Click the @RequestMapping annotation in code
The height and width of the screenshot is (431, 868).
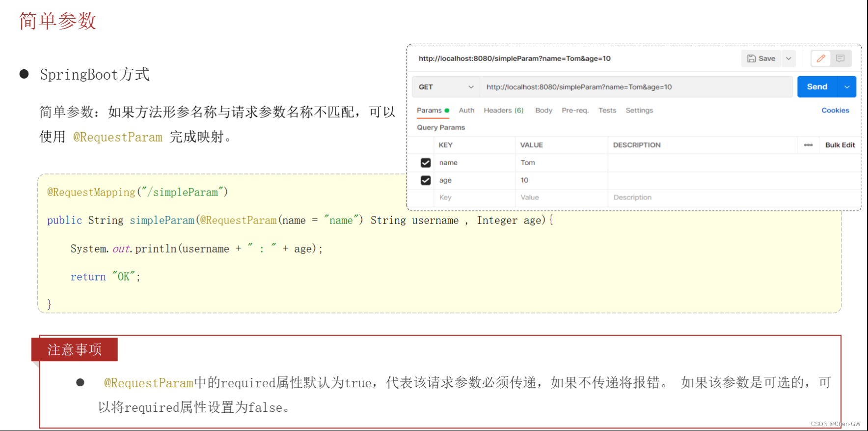pyautogui.click(x=91, y=192)
